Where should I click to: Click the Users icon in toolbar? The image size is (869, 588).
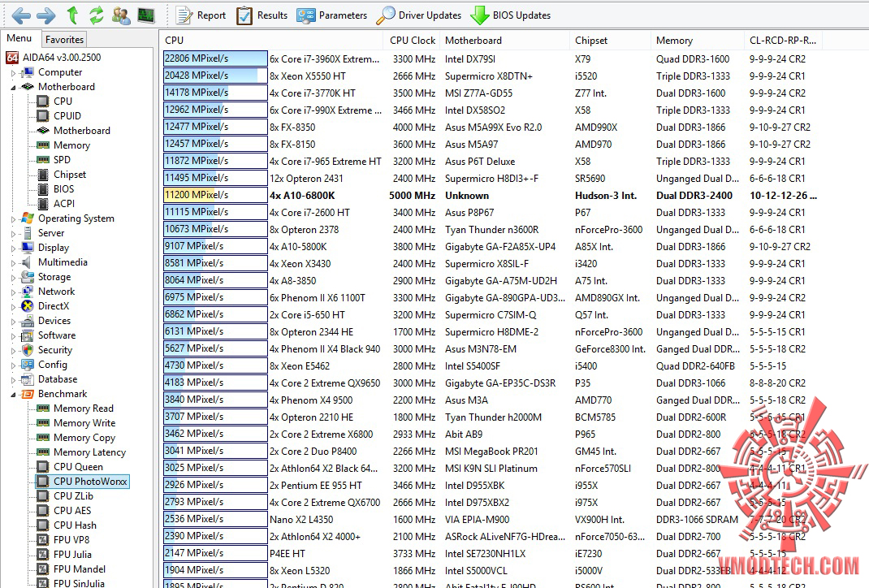(121, 15)
